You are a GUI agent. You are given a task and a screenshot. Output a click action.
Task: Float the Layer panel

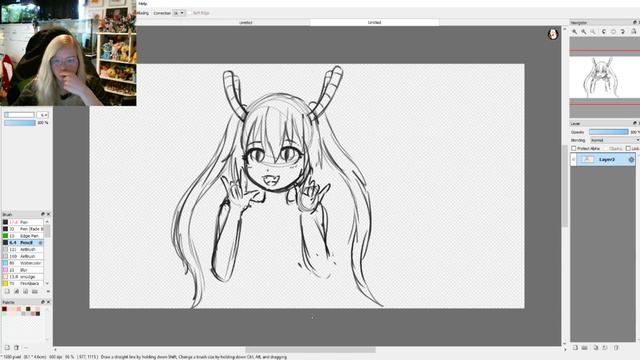pos(635,123)
